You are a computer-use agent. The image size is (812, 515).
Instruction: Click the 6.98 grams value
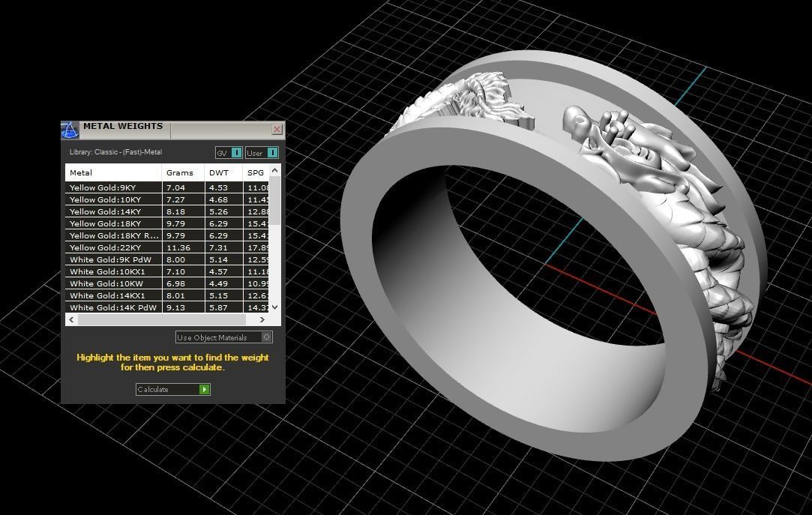[175, 283]
